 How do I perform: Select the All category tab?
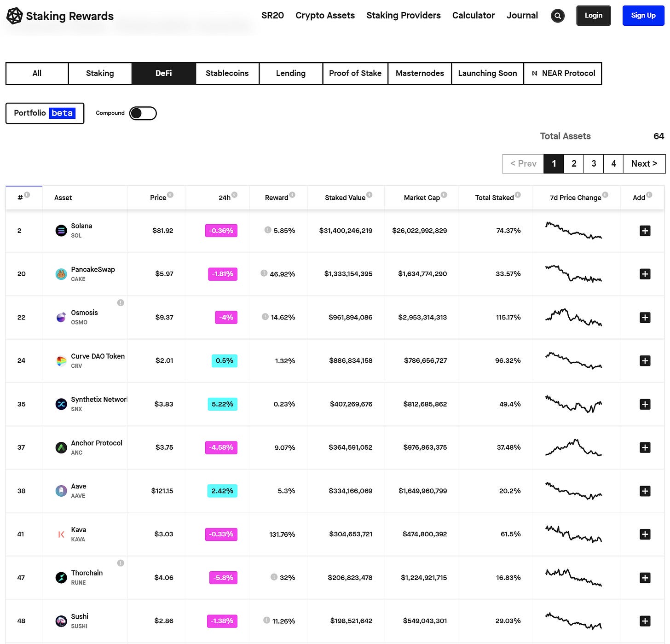(37, 74)
